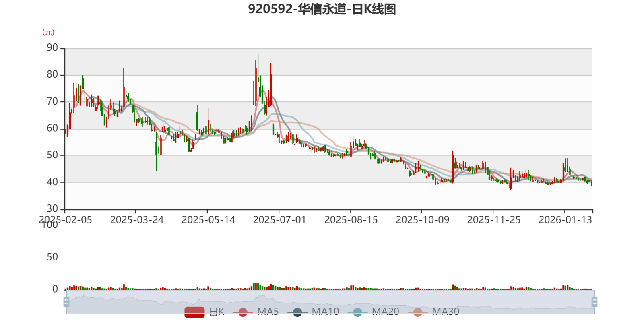Click the 60 price axis label
Viewport: 644px width, 322px height.
[x=52, y=128]
